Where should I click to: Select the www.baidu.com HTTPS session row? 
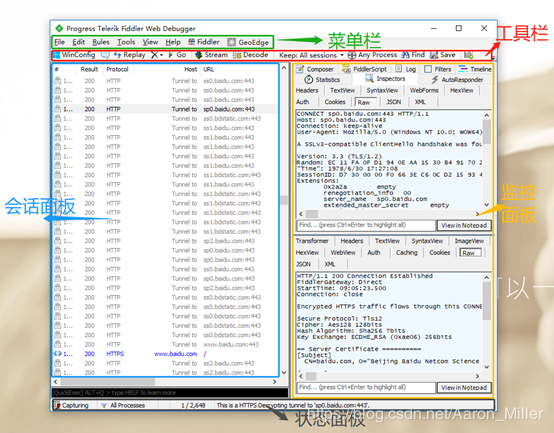coord(165,354)
